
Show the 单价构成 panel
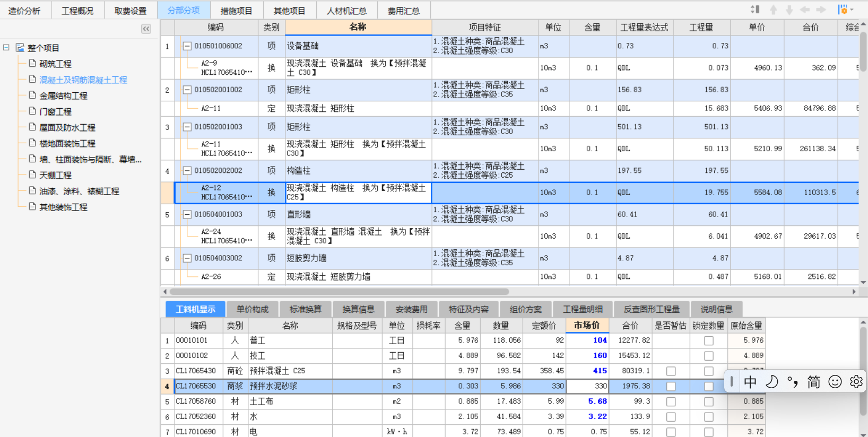point(253,309)
